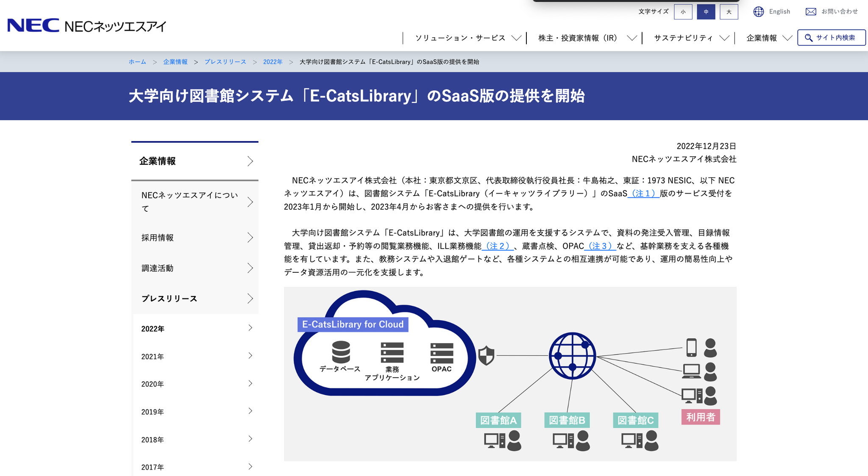The height and width of the screenshot is (476, 868).
Task: Select 2017年 in the sidebar list
Action: click(195, 467)
